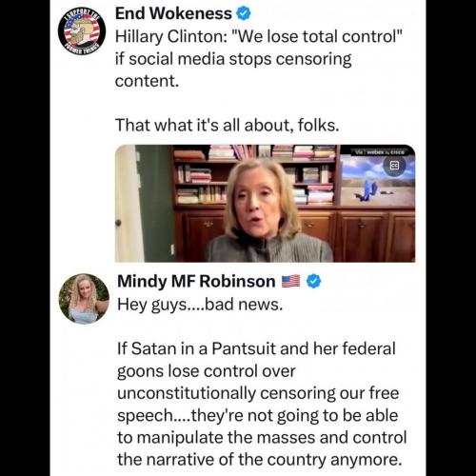This screenshot has height=476, width=476.
Task: Open the End Wokeness username link
Action: pos(173,13)
